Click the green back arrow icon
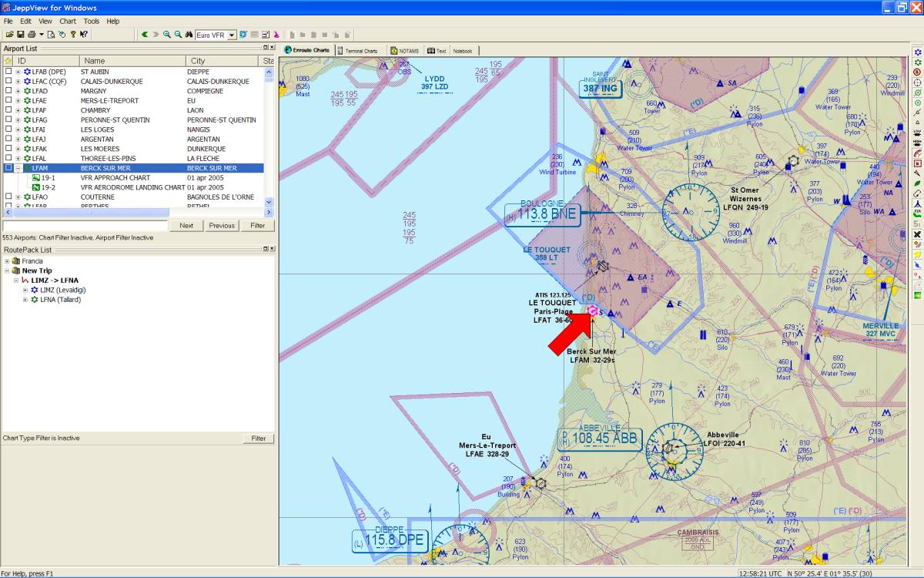Image resolution: width=924 pixels, height=578 pixels. point(144,35)
